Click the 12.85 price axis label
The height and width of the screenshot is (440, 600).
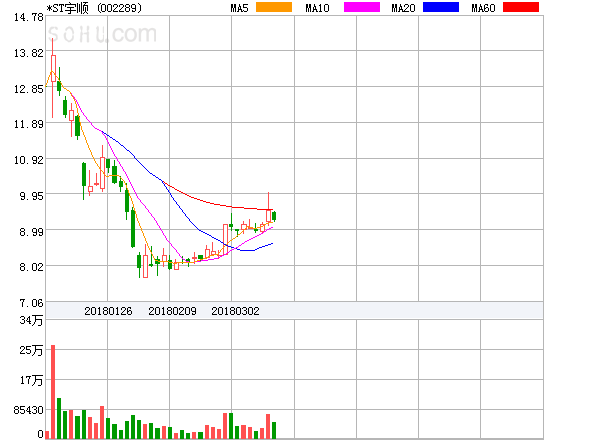click(29, 89)
